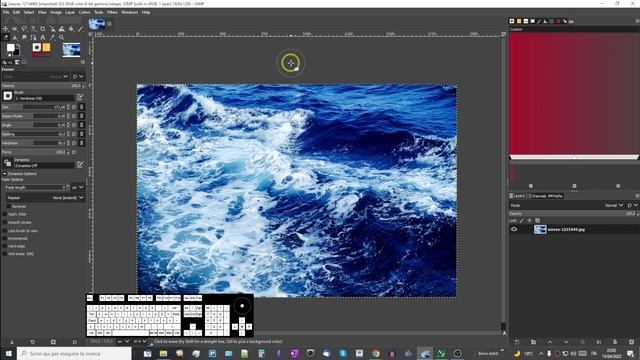Open Chrome from the taskbar
This screenshot has width=640, height=360.
click(x=376, y=353)
